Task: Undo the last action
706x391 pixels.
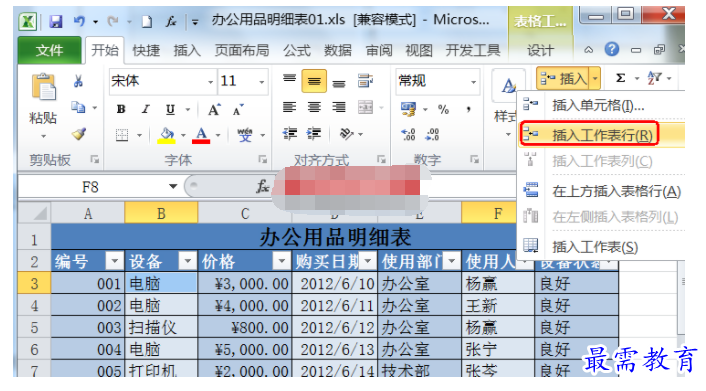Action: (79, 21)
